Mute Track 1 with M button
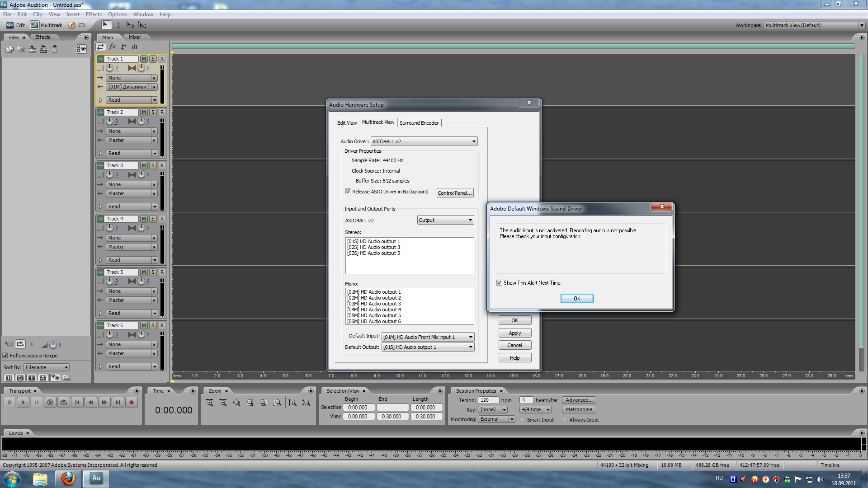The width and height of the screenshot is (868, 488). tap(144, 59)
